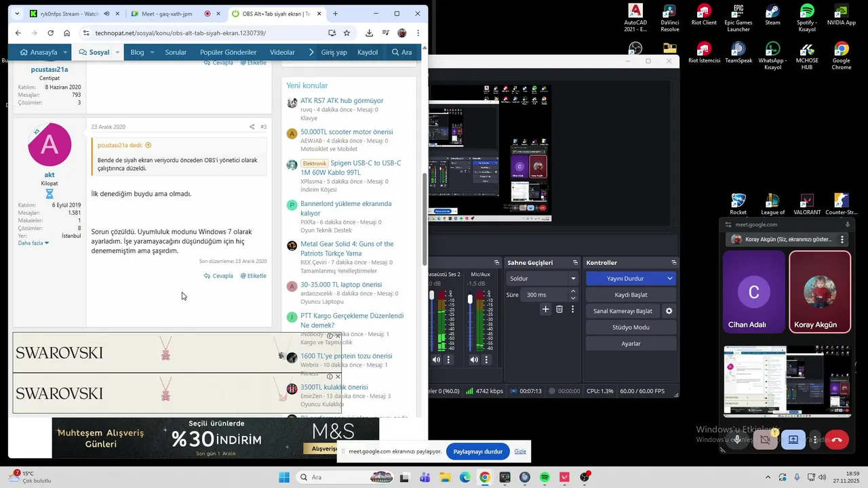Open a new Chrome tab
The width and height of the screenshot is (868, 488).
point(335,14)
